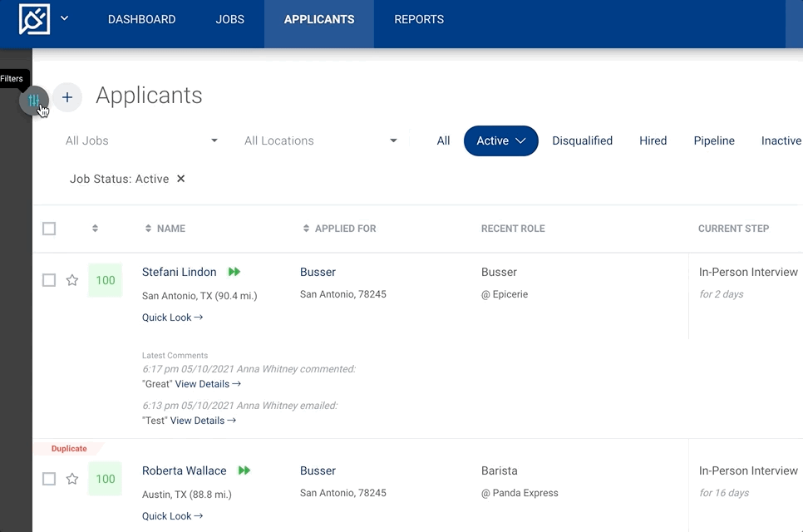Click the score sort arrows above the ratings

click(95, 229)
